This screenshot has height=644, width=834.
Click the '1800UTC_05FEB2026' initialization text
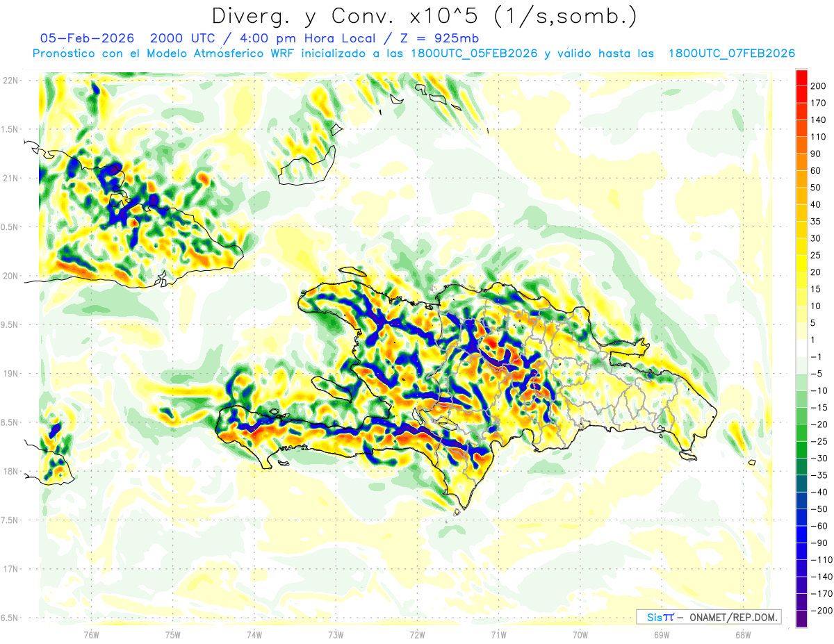475,53
